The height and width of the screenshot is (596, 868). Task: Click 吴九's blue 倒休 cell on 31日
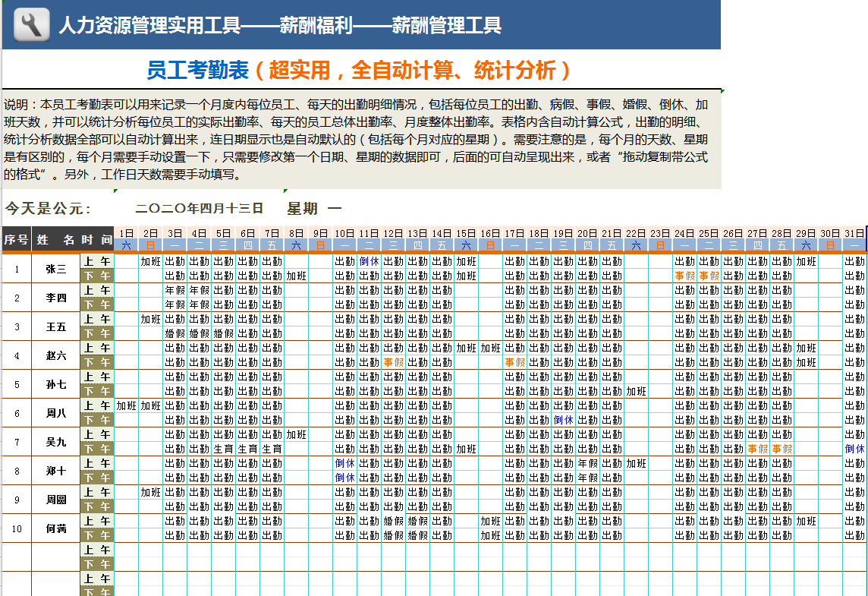(x=854, y=449)
